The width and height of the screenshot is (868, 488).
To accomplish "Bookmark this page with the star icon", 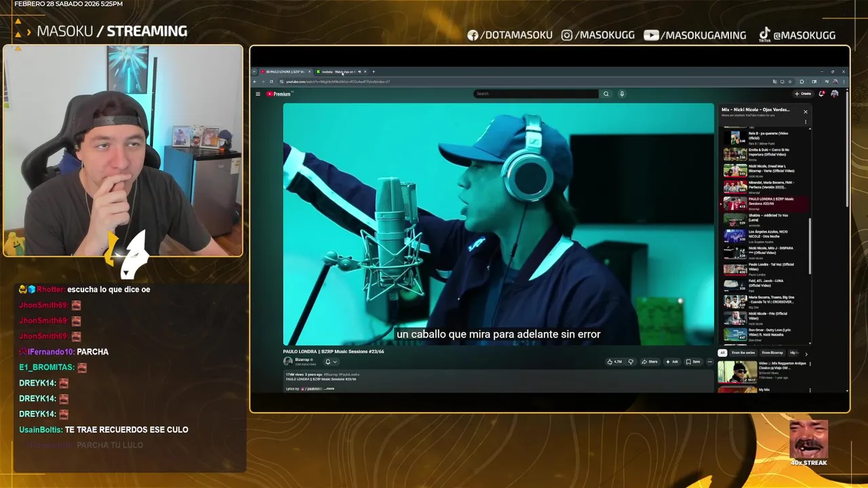I will click(790, 81).
